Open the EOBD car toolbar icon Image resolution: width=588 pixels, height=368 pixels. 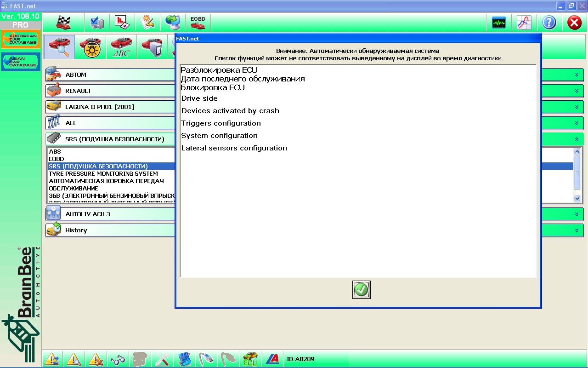[x=198, y=22]
